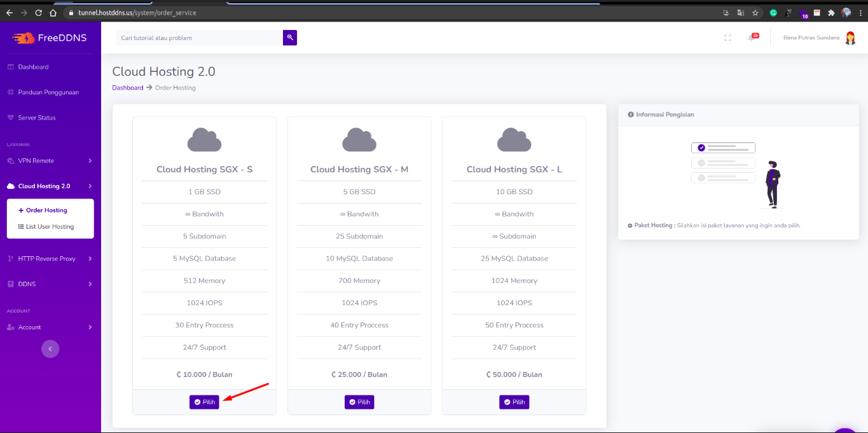Run a search with the magnifier button

(290, 38)
